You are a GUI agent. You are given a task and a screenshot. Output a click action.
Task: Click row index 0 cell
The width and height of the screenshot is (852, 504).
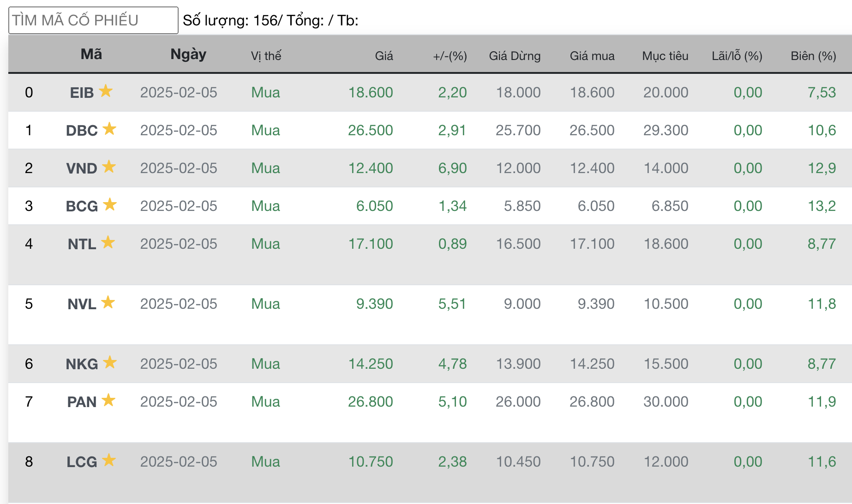[29, 92]
